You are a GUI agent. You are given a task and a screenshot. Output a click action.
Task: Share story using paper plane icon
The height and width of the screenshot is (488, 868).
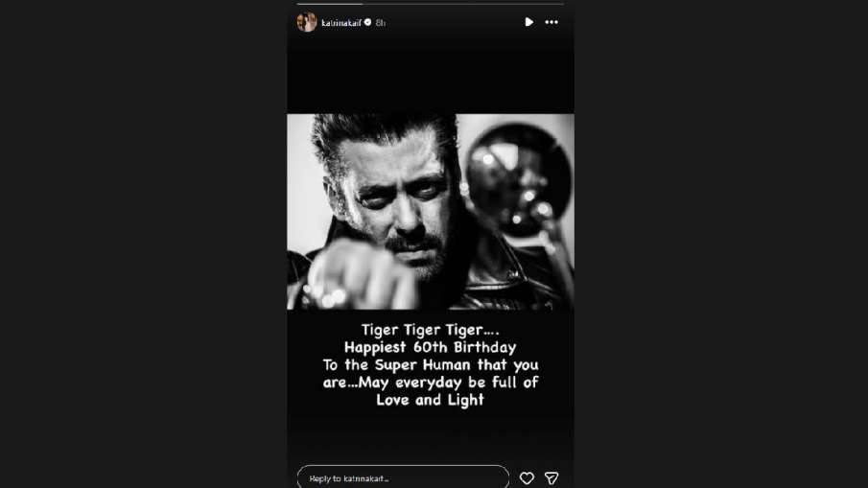click(551, 478)
